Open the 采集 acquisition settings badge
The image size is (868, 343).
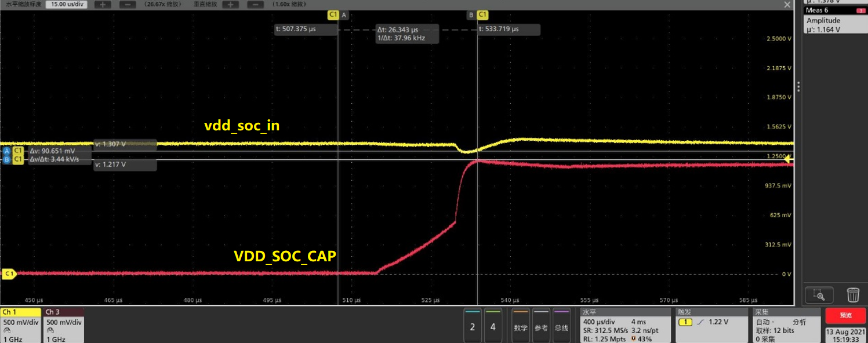[x=786, y=325]
